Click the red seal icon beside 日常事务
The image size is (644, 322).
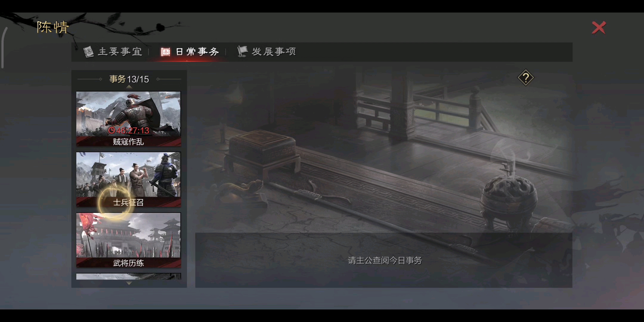click(165, 52)
